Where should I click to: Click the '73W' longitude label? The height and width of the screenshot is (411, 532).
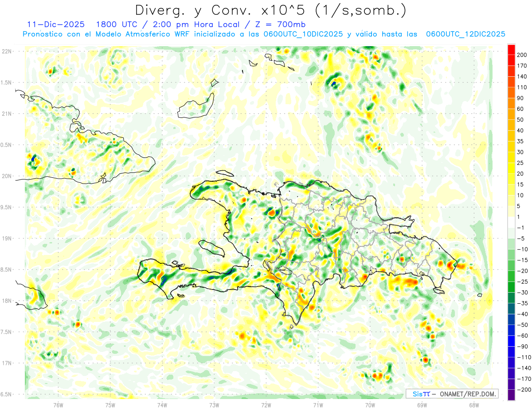click(x=214, y=405)
